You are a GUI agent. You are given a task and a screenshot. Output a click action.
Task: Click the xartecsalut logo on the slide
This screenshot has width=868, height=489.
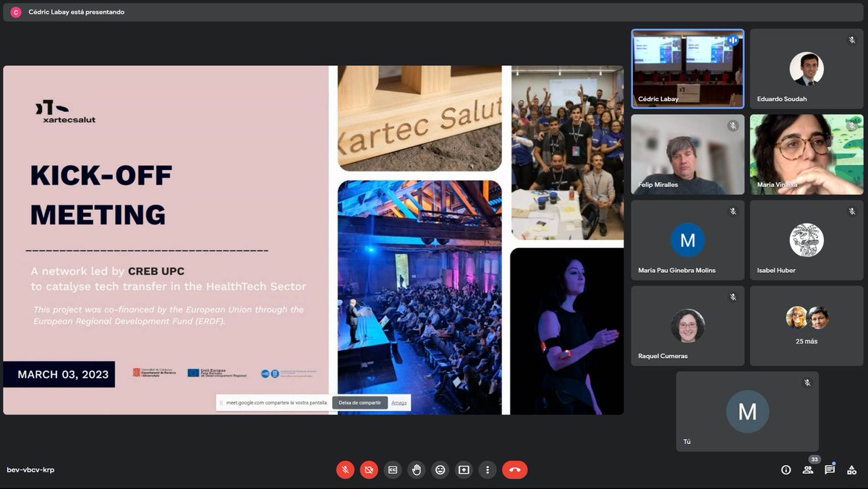coord(65,111)
